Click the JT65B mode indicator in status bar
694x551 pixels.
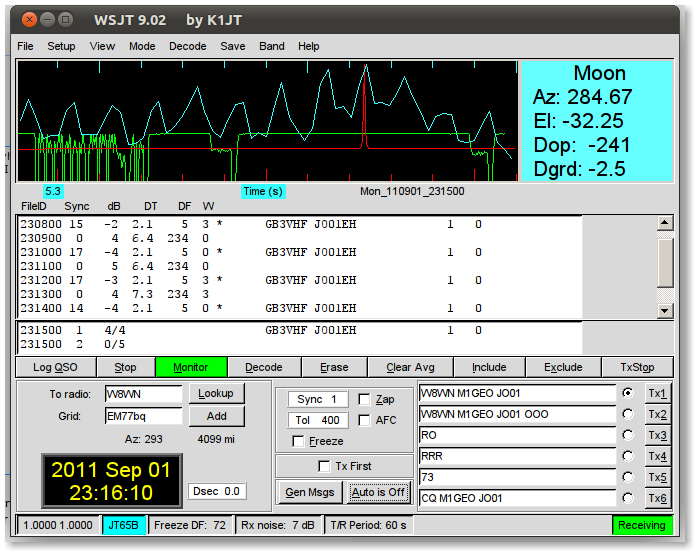[x=123, y=525]
